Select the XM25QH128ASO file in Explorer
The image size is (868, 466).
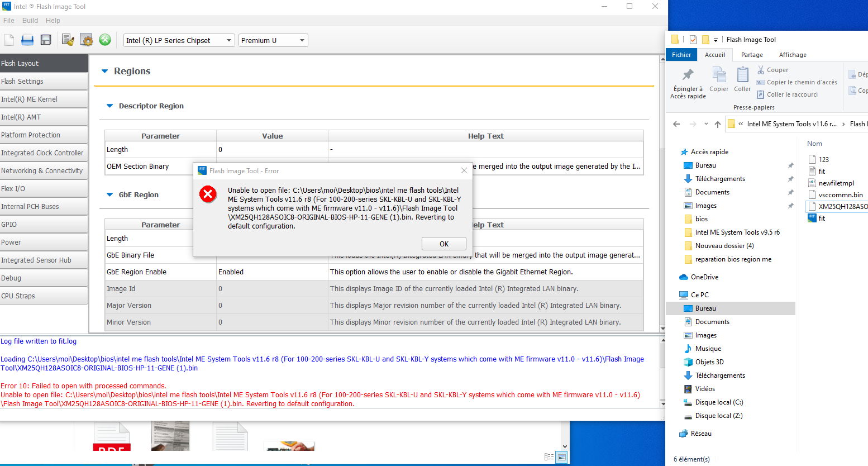click(x=838, y=207)
